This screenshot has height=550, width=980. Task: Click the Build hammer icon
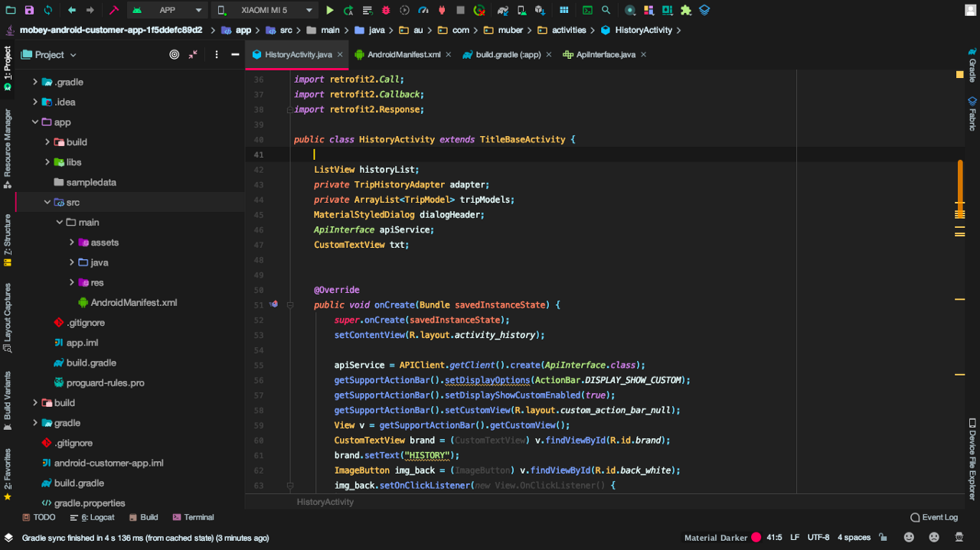click(x=113, y=11)
